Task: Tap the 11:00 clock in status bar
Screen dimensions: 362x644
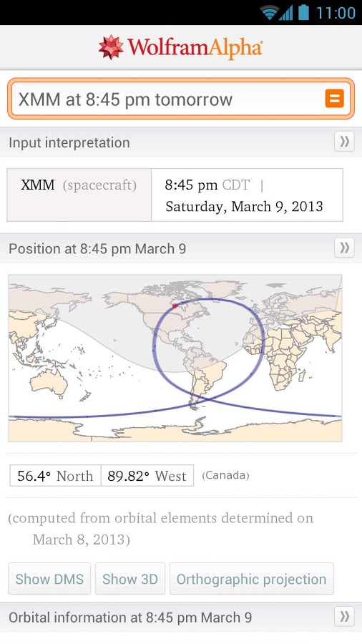Action: coord(336,13)
